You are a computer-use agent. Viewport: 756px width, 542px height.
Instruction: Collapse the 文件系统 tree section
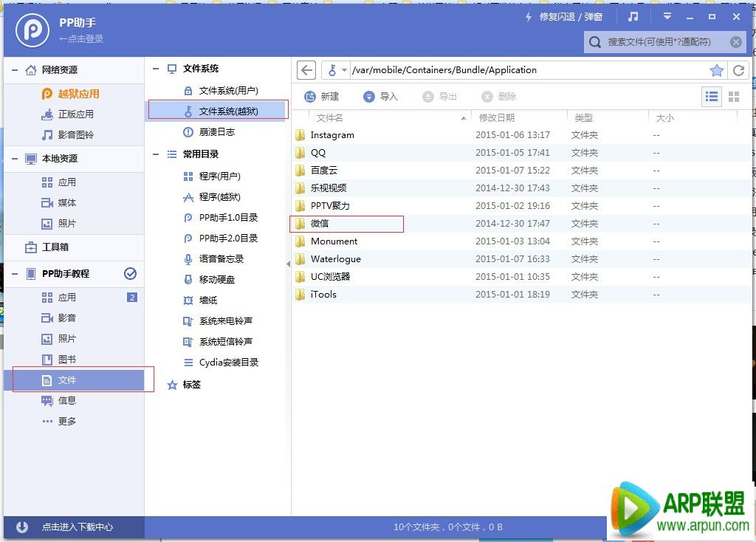point(155,69)
